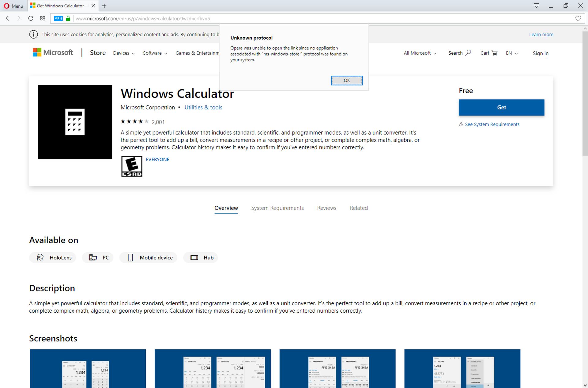Image resolution: width=588 pixels, height=388 pixels.
Task: Open the Learn more cookie link
Action: click(541, 34)
